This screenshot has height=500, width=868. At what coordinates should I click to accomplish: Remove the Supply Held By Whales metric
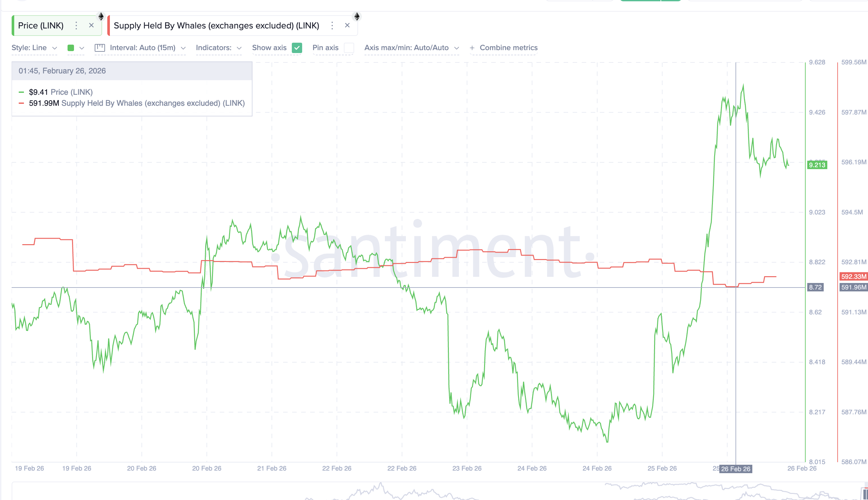347,26
